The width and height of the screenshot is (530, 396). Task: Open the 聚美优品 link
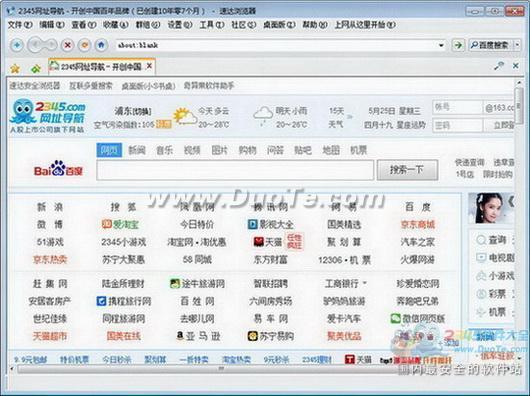pos(344,336)
